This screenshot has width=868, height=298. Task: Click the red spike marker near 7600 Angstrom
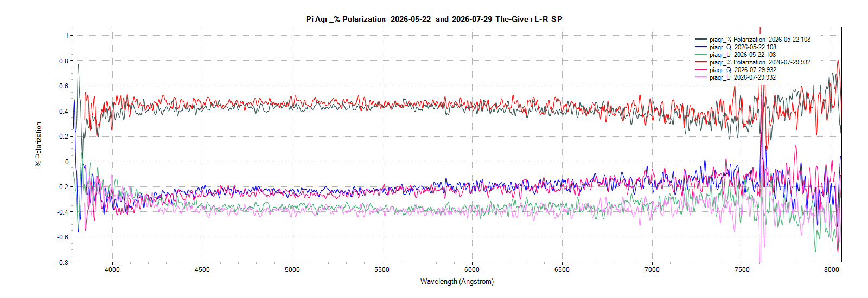tap(760, 30)
